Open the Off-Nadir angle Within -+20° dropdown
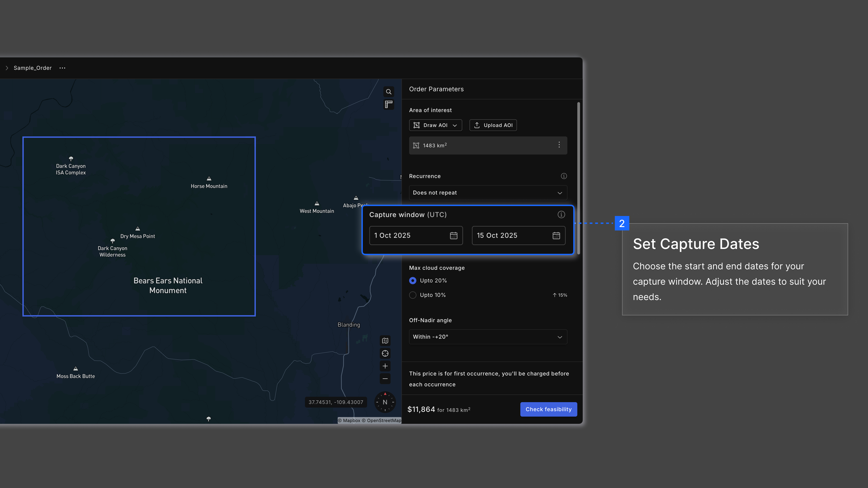Image resolution: width=868 pixels, height=488 pixels. pos(488,337)
